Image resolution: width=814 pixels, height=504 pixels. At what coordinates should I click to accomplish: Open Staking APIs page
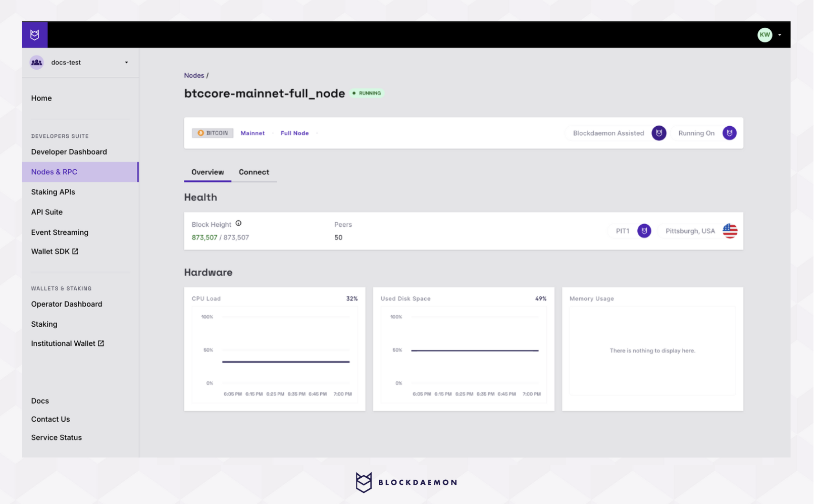[x=53, y=192]
